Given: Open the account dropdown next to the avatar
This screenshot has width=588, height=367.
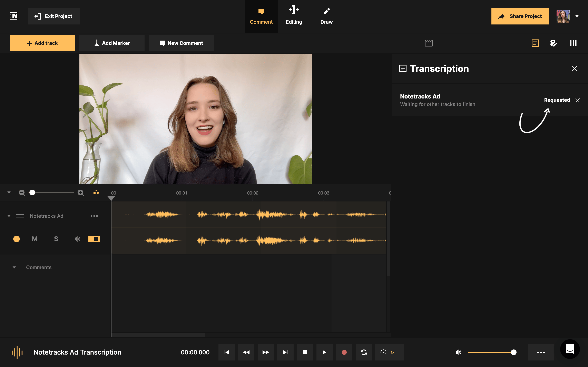Looking at the screenshot, I should 577,16.
